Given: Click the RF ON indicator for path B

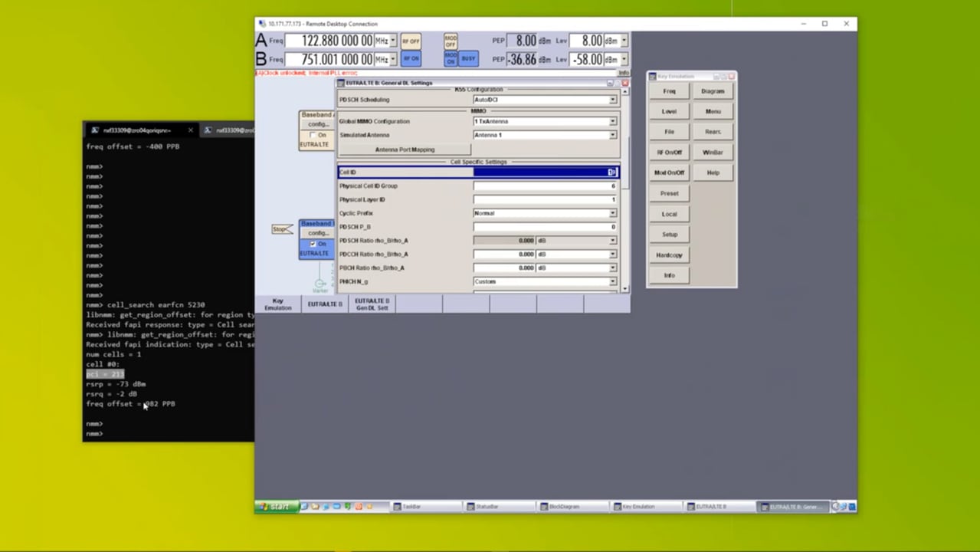Looking at the screenshot, I should (x=411, y=59).
